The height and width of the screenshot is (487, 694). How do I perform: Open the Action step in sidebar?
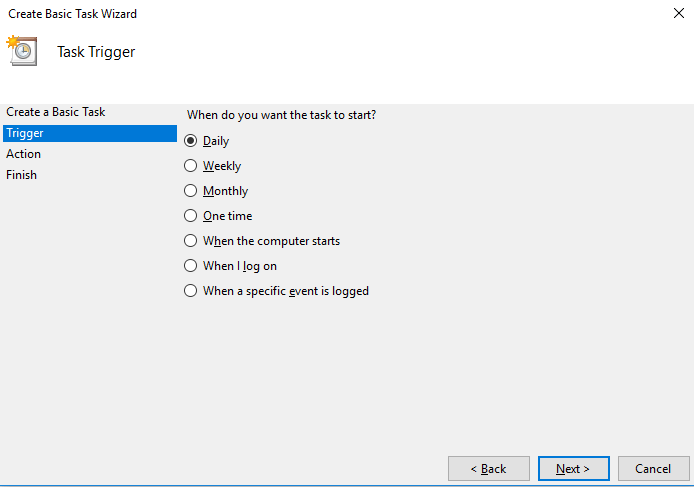pos(24,154)
